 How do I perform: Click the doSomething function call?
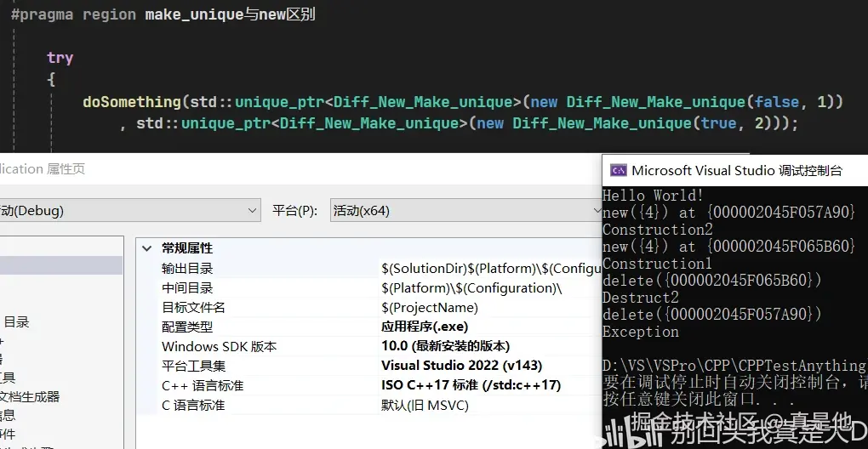pyautogui.click(x=132, y=102)
